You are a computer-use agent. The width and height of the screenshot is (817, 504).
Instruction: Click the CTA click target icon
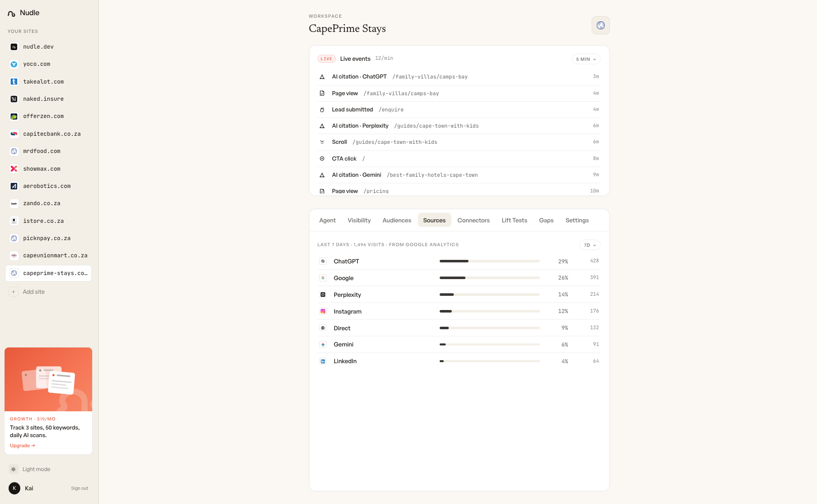tap(322, 159)
